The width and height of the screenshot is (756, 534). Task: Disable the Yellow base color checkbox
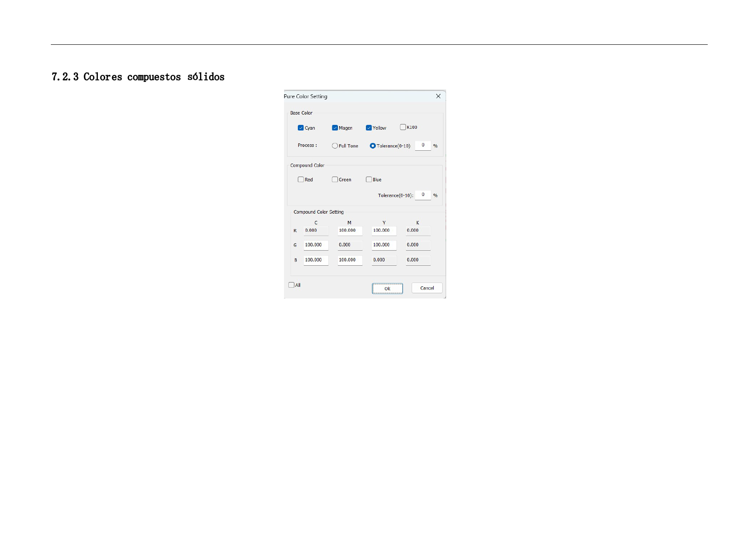click(369, 128)
